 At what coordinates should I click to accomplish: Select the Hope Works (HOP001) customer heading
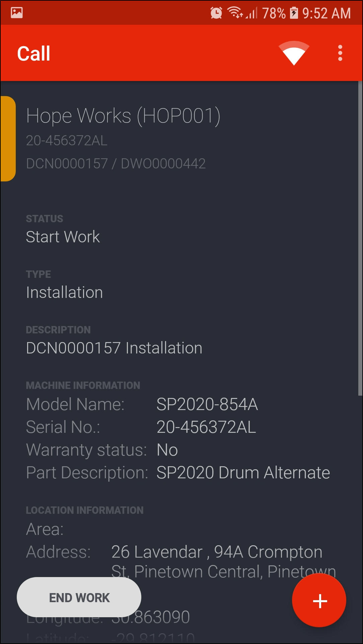point(123,116)
